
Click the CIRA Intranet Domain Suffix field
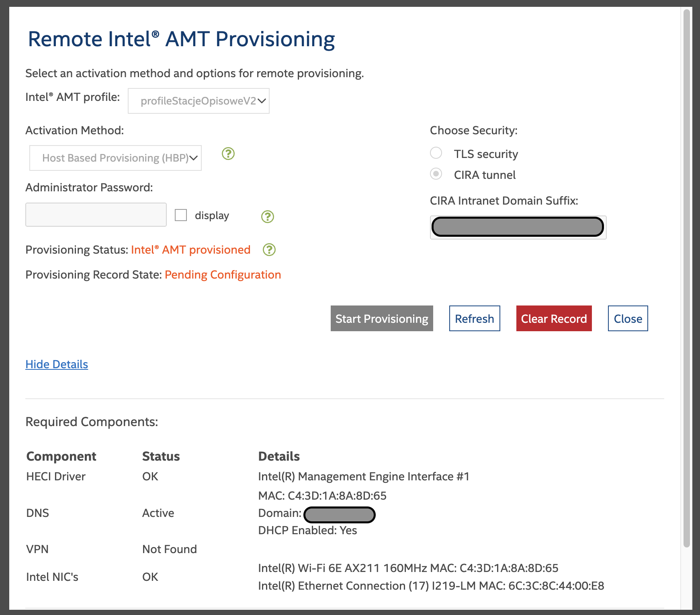[x=518, y=227]
